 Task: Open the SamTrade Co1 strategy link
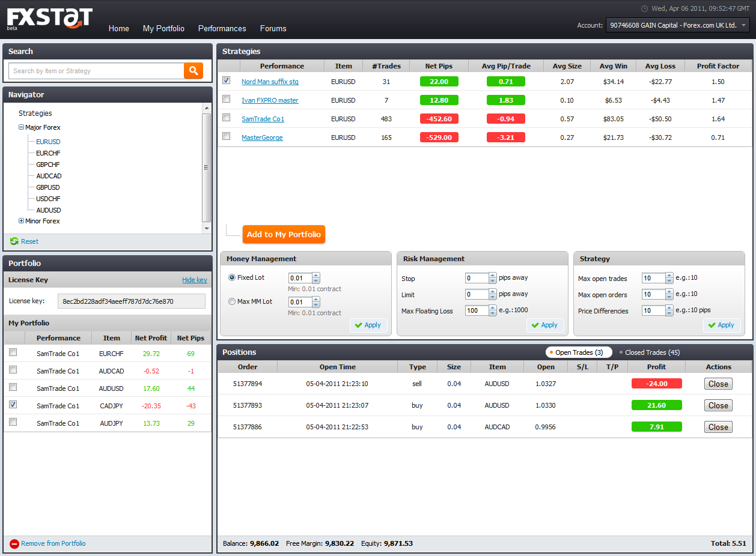pos(263,119)
